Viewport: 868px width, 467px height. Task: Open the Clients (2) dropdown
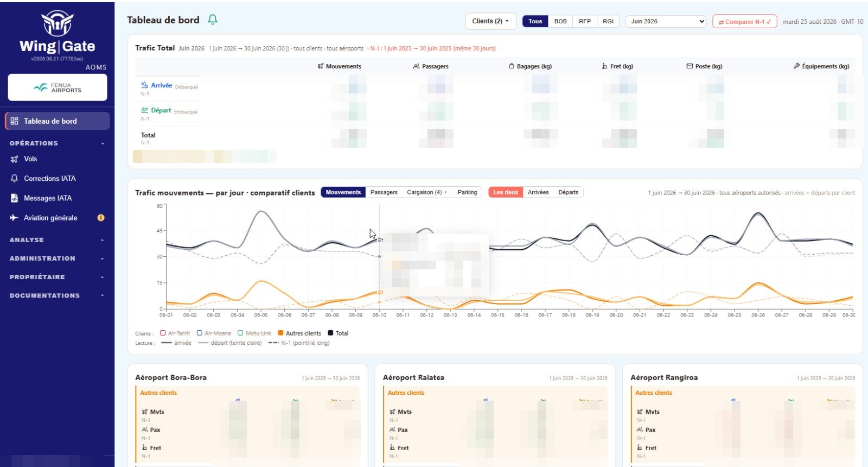(490, 21)
